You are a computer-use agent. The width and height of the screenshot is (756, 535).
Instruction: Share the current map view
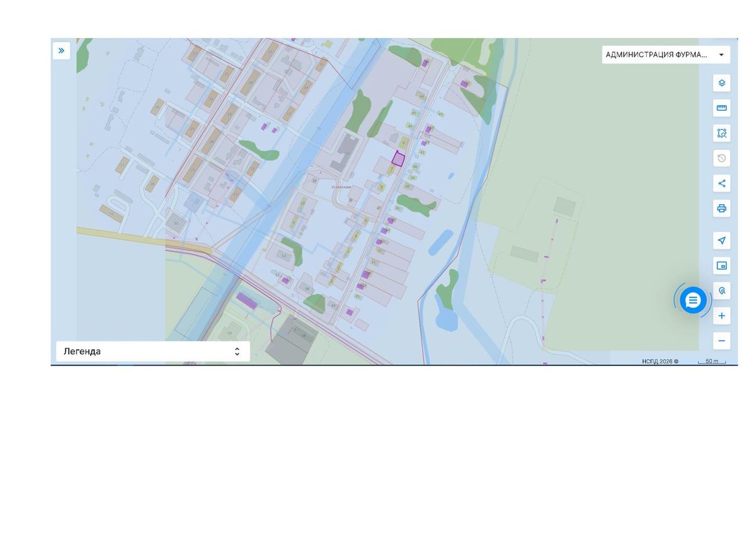(722, 183)
